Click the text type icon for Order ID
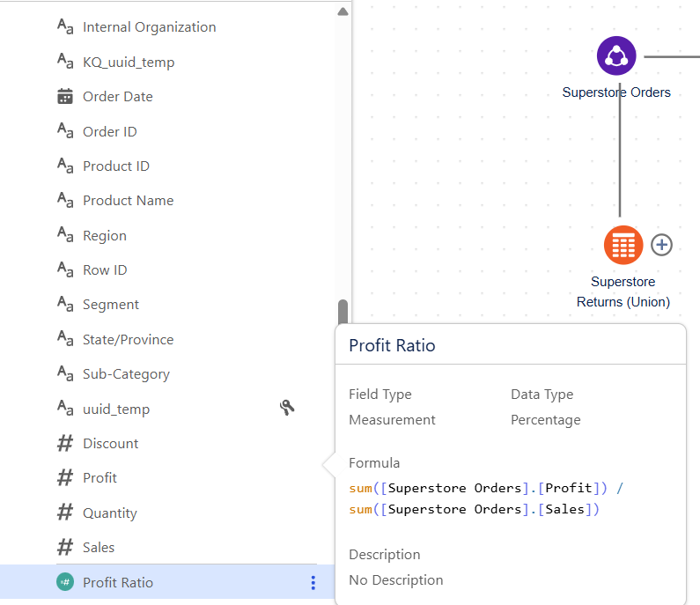Viewport: 700px width, 605px height. click(65, 131)
